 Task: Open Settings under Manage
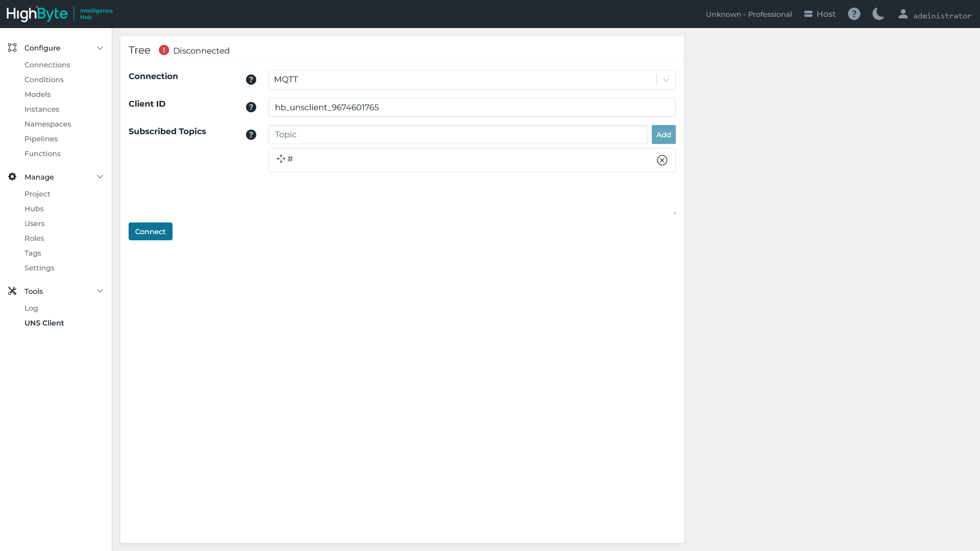pyautogui.click(x=39, y=268)
